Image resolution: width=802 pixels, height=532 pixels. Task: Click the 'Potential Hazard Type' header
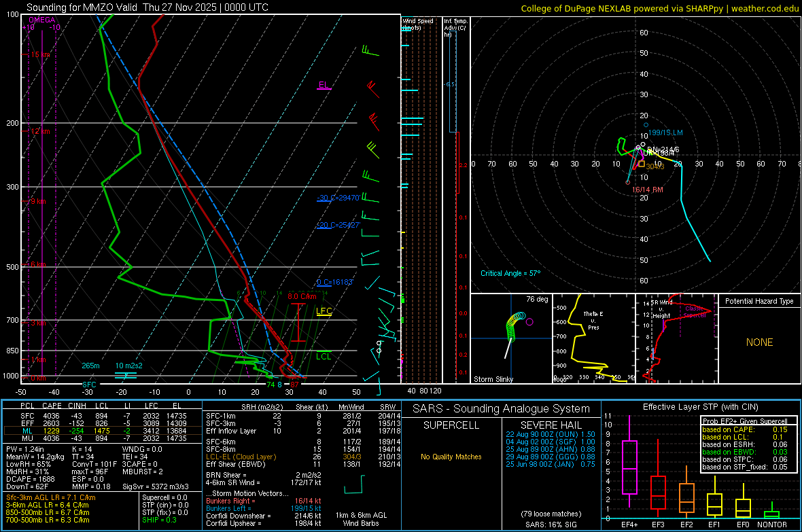click(x=759, y=301)
